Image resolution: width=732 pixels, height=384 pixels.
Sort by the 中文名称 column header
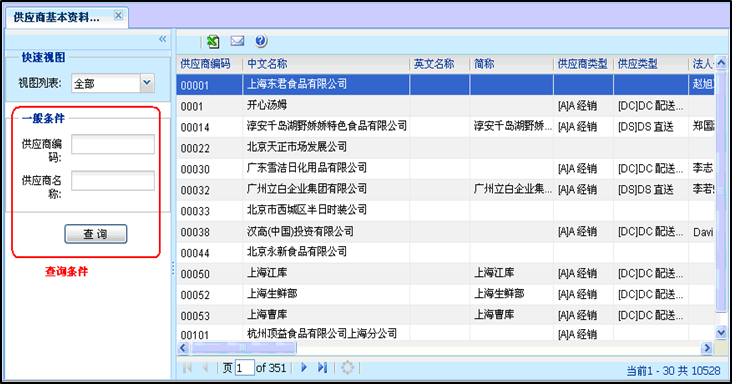point(326,64)
